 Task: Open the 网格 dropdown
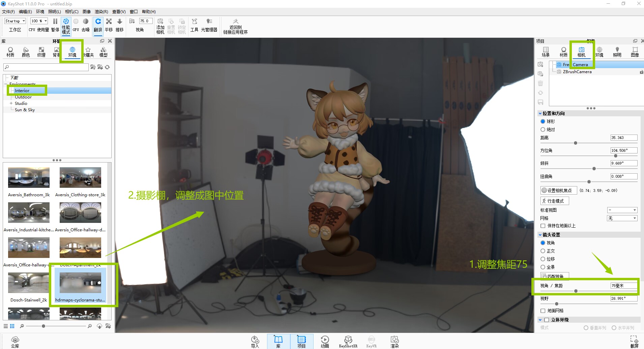622,218
